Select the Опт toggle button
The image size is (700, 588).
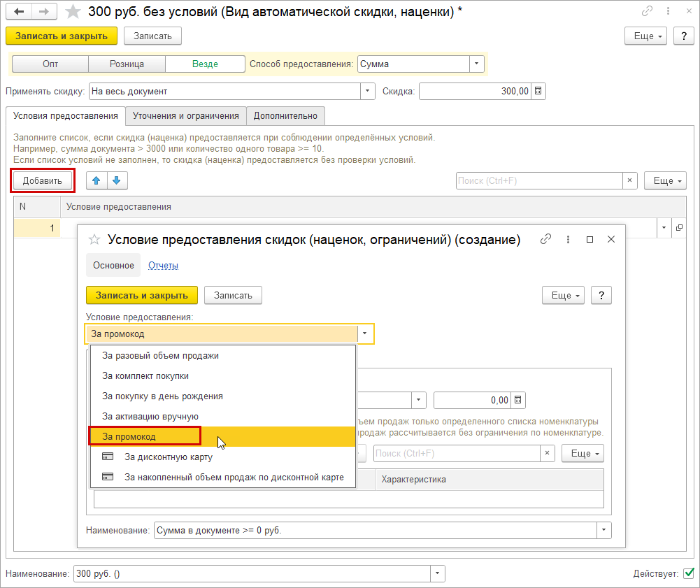pyautogui.click(x=50, y=64)
